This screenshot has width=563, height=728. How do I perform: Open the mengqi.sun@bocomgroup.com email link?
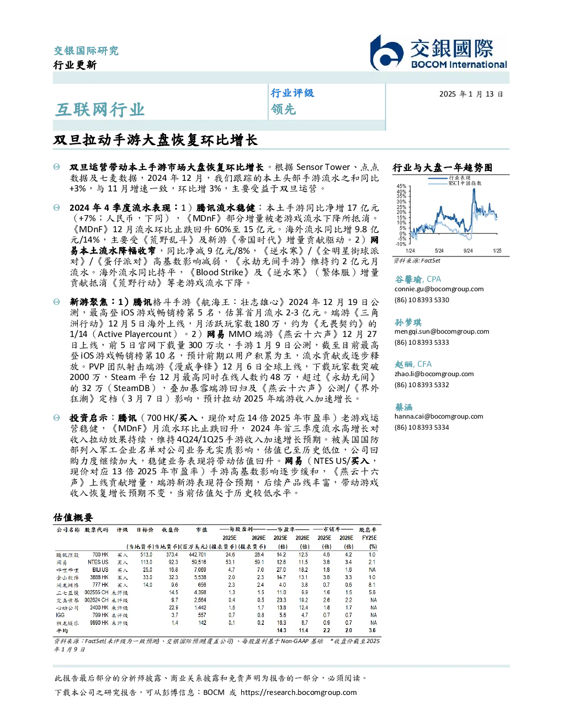[442, 331]
